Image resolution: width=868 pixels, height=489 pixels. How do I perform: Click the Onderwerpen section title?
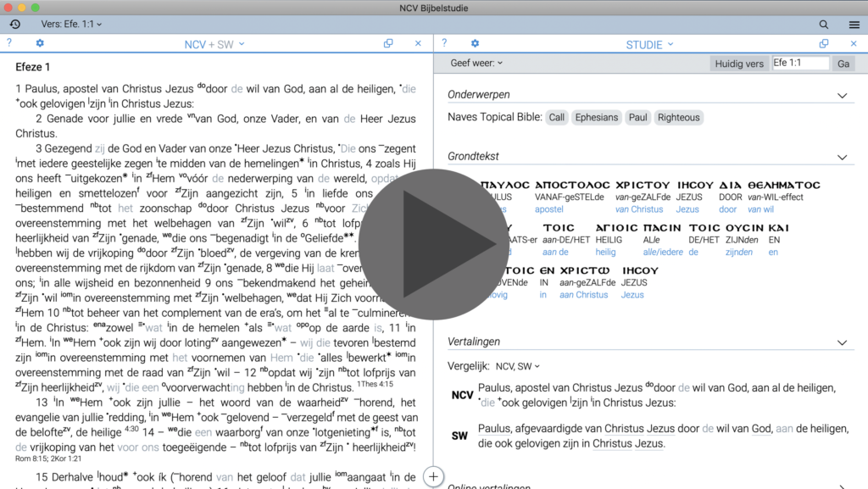click(479, 95)
